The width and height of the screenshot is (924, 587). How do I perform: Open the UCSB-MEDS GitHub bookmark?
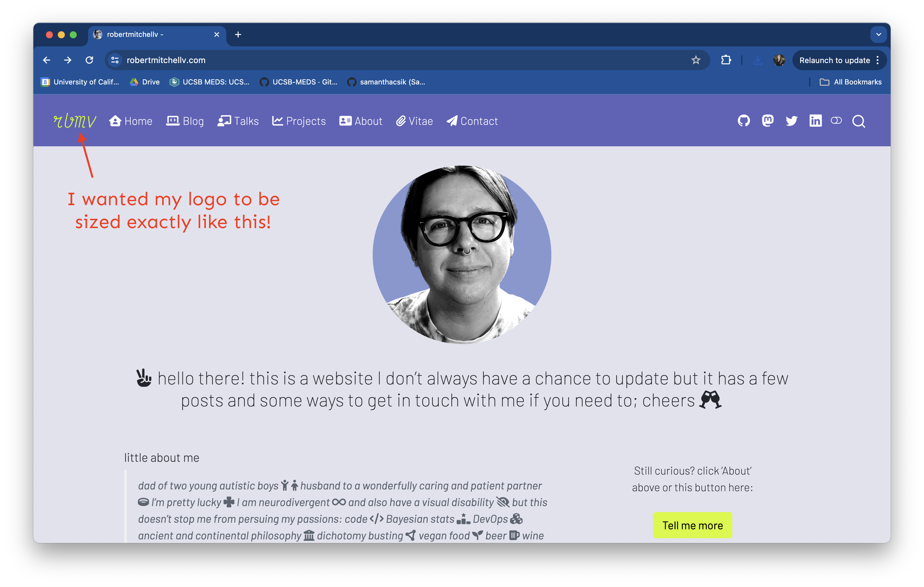299,82
